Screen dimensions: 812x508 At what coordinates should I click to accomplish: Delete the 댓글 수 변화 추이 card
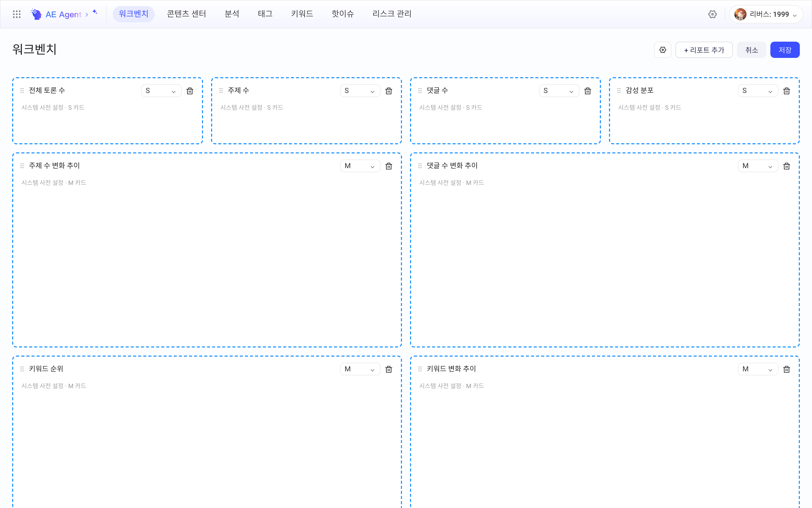787,166
